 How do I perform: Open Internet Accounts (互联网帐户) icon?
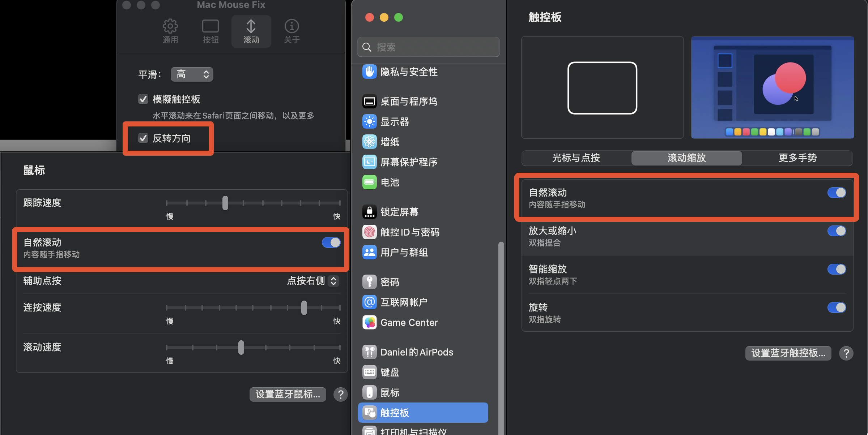[369, 302]
